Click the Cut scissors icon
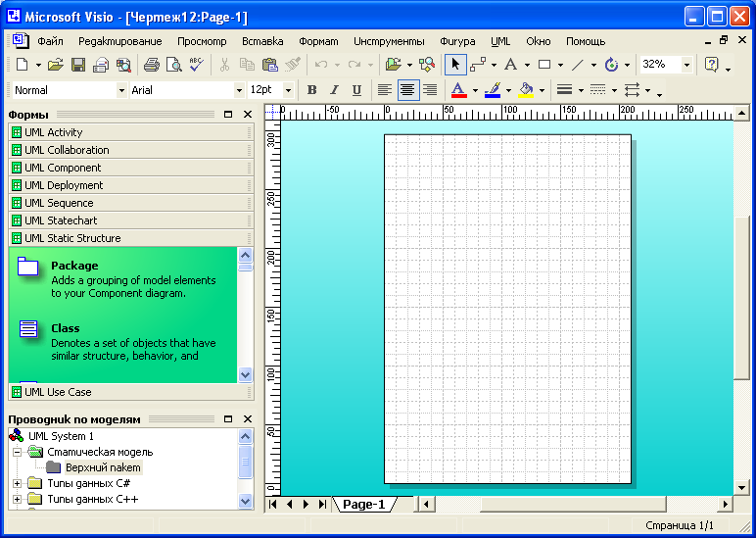Image resolution: width=756 pixels, height=538 pixels. coord(224,65)
